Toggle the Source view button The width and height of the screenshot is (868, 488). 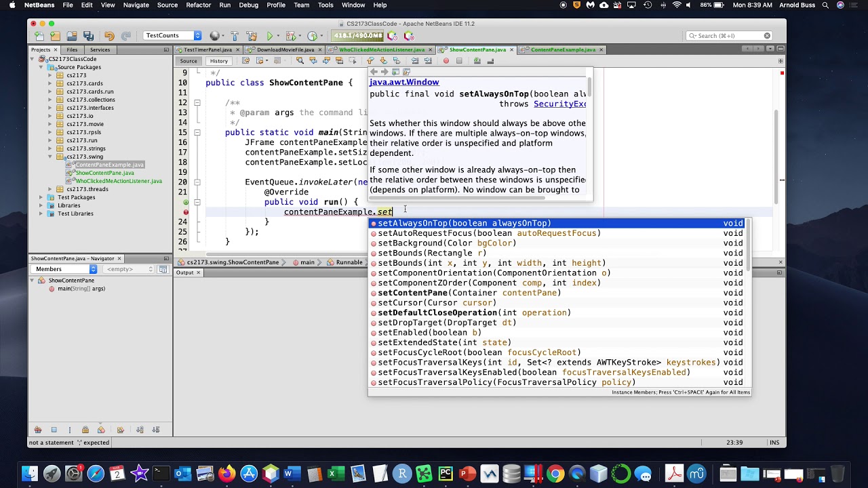point(189,61)
